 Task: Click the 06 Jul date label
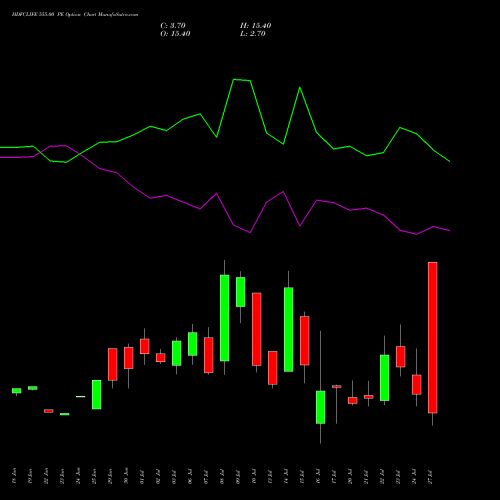(x=190, y=476)
